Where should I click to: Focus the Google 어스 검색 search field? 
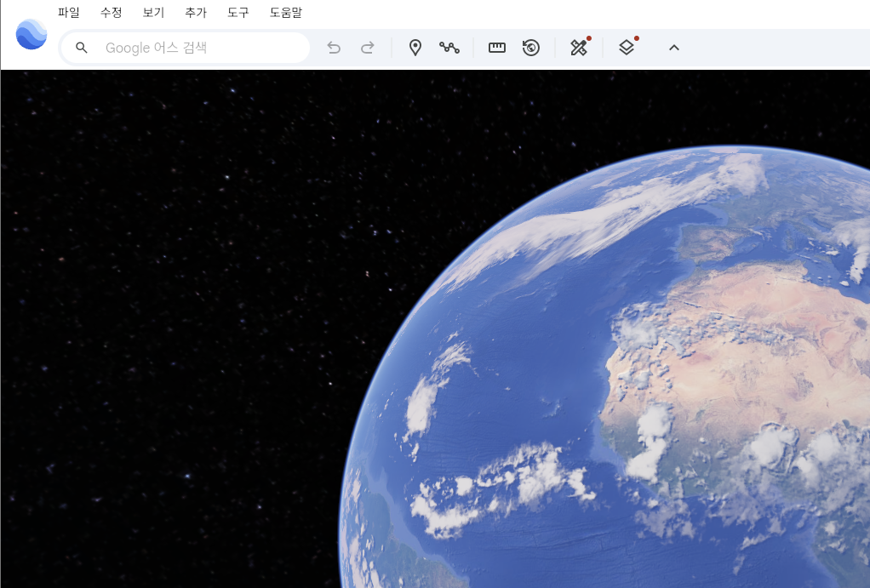(185, 48)
